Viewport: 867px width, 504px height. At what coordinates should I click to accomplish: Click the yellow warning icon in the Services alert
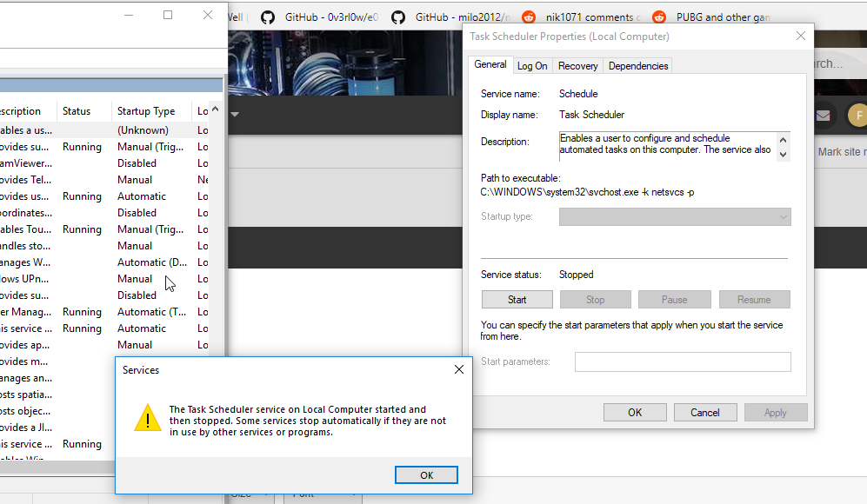147,418
